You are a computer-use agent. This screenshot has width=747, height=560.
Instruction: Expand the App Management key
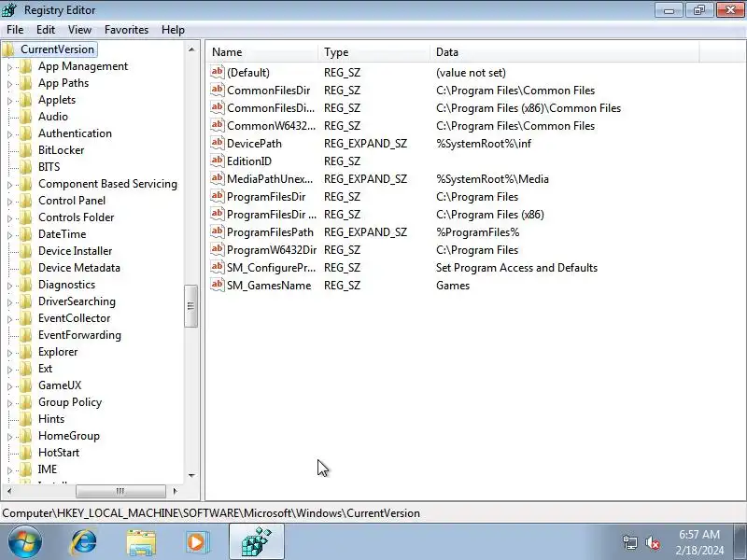pos(9,67)
